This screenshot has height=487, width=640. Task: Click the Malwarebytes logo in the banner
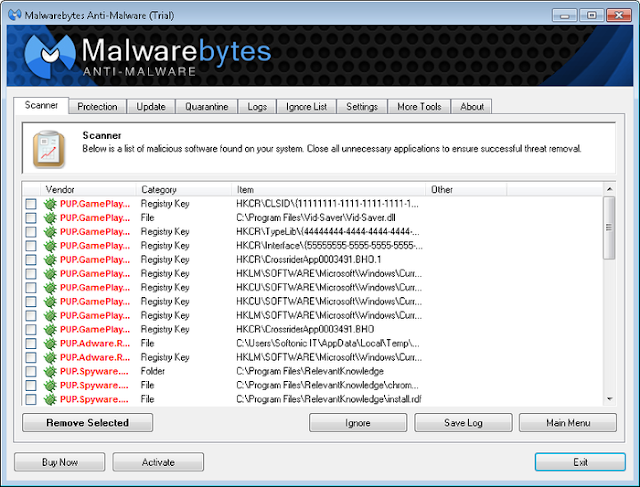pyautogui.click(x=50, y=56)
